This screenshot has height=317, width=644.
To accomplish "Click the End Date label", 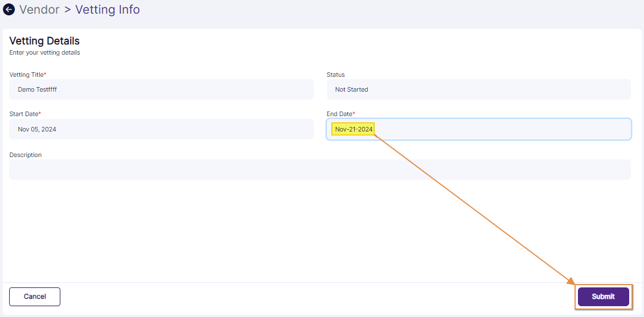I will click(x=340, y=114).
